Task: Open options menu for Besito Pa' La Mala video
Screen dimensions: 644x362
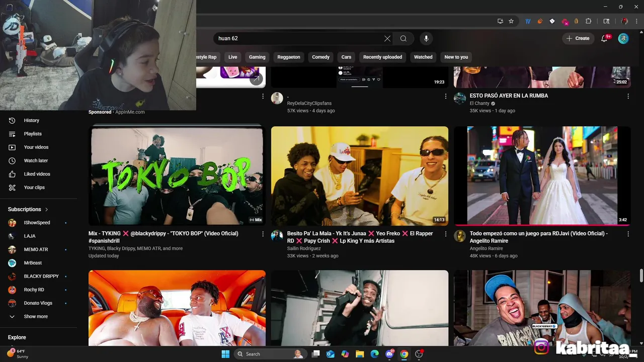Action: tap(445, 234)
